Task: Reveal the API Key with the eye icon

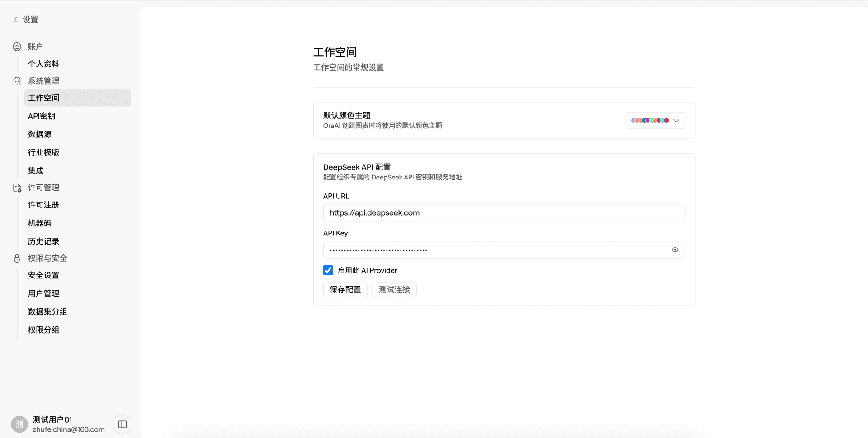Action: coord(675,249)
